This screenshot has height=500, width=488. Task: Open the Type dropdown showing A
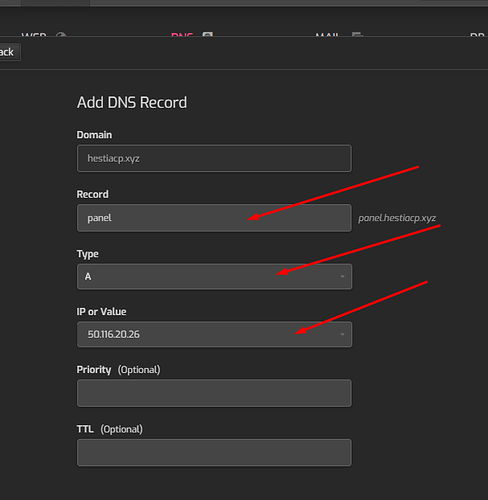pos(214,277)
